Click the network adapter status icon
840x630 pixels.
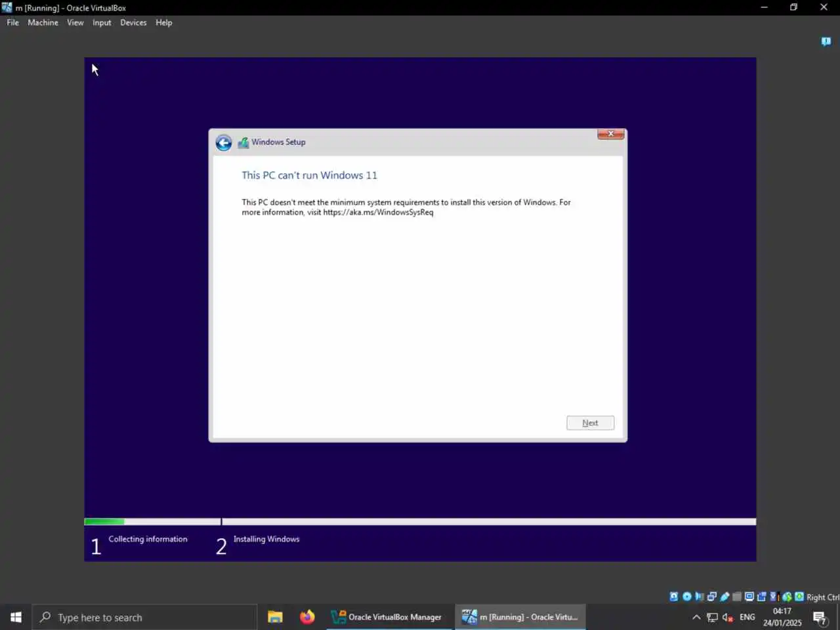coord(712,597)
